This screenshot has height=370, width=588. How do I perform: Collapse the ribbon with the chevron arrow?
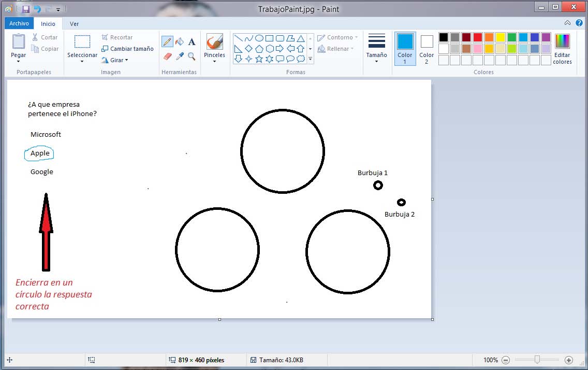[x=567, y=23]
